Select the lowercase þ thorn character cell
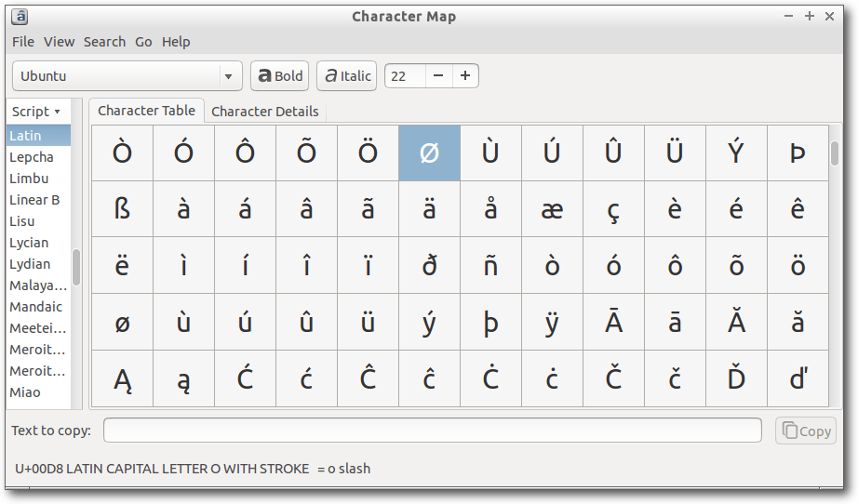 coord(490,322)
